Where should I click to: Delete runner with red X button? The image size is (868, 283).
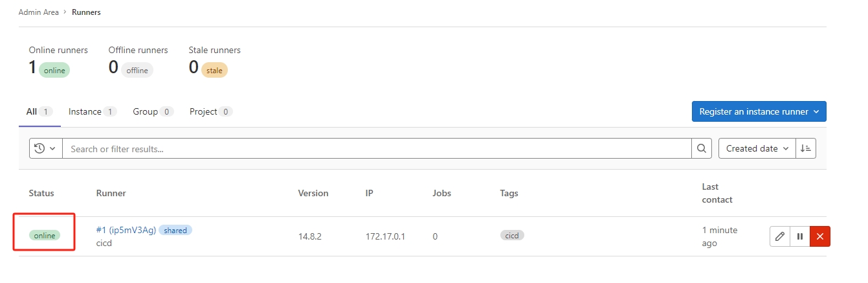pos(820,236)
